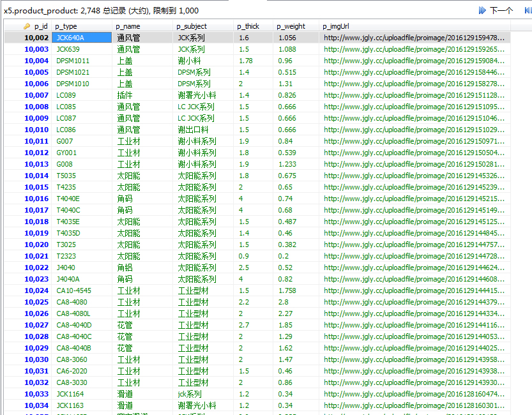Click the CA8-4040B cell
532x415 pixels.
(82, 348)
